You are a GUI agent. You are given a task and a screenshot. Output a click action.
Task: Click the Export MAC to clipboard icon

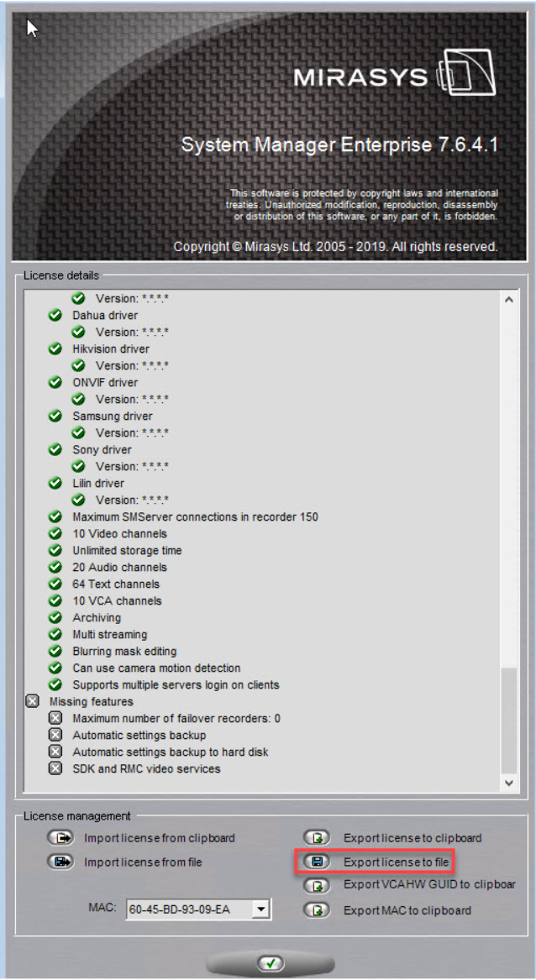(317, 909)
